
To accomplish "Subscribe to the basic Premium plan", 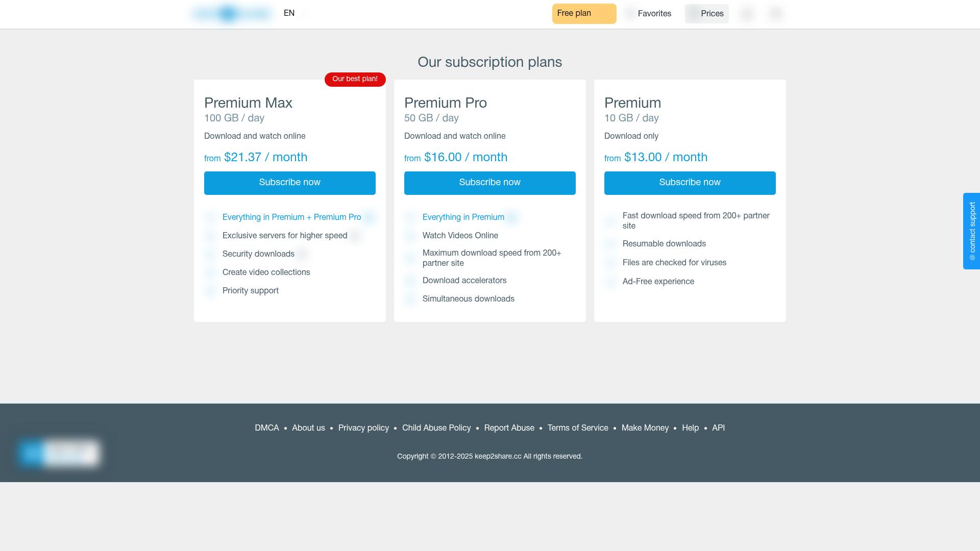I will (690, 183).
